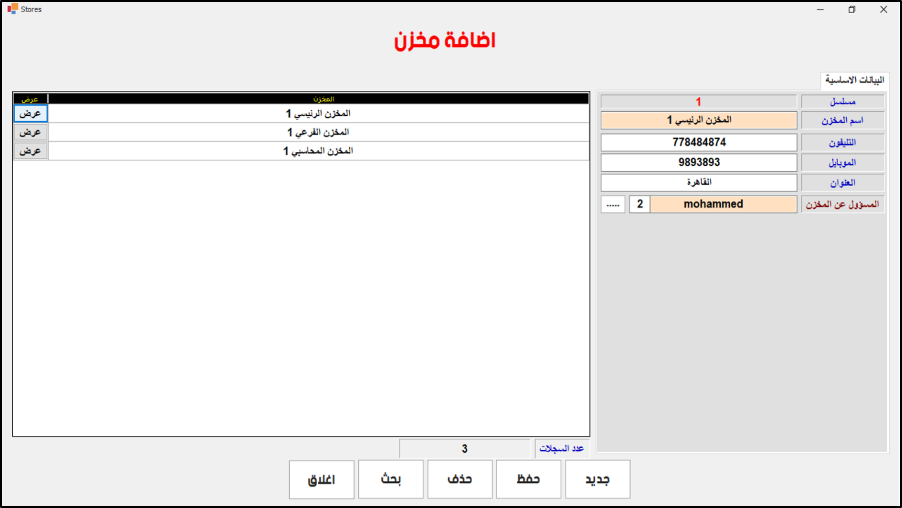Click the اسم المخزن name field
This screenshot has width=902, height=508.
pos(699,120)
